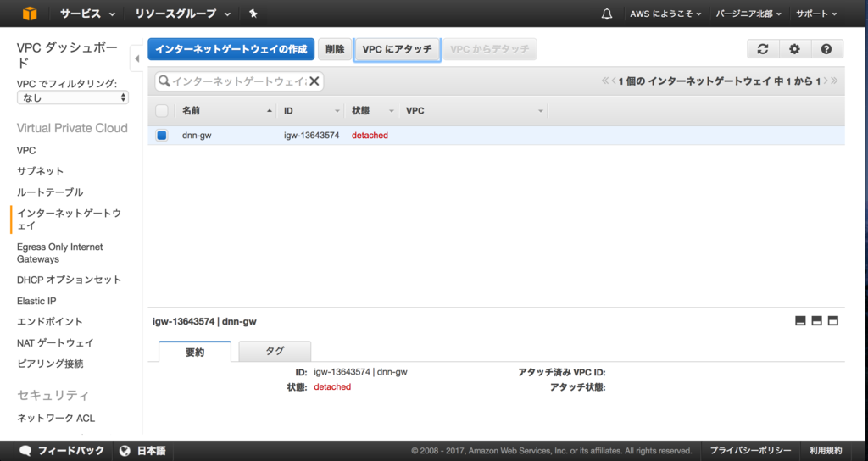Viewport: 868px width, 461px height.
Task: Open the サポート menu
Action: click(x=816, y=14)
